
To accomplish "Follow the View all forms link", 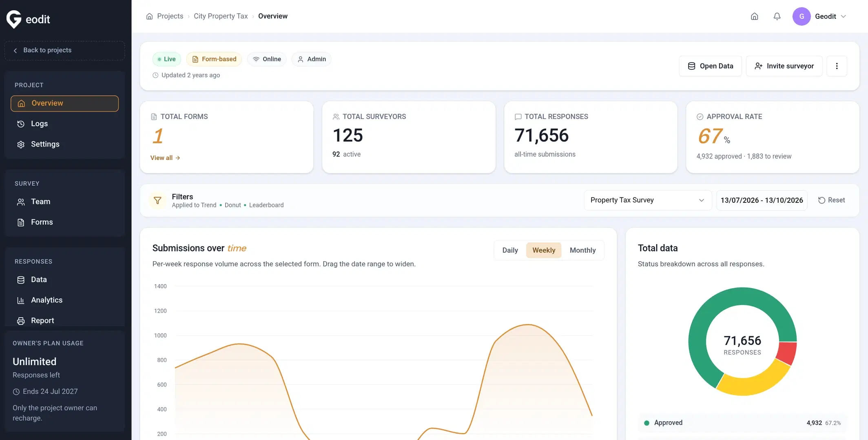I will click(x=165, y=158).
